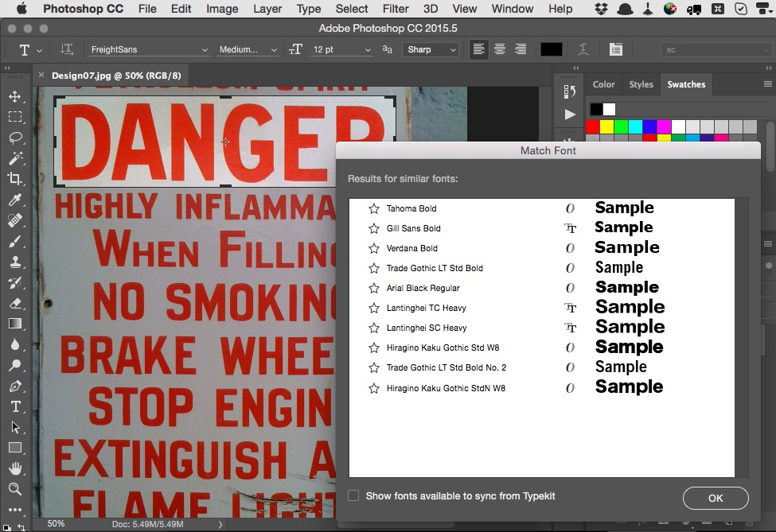This screenshot has height=532, width=776.
Task: Click the black text color swatch
Action: point(551,49)
